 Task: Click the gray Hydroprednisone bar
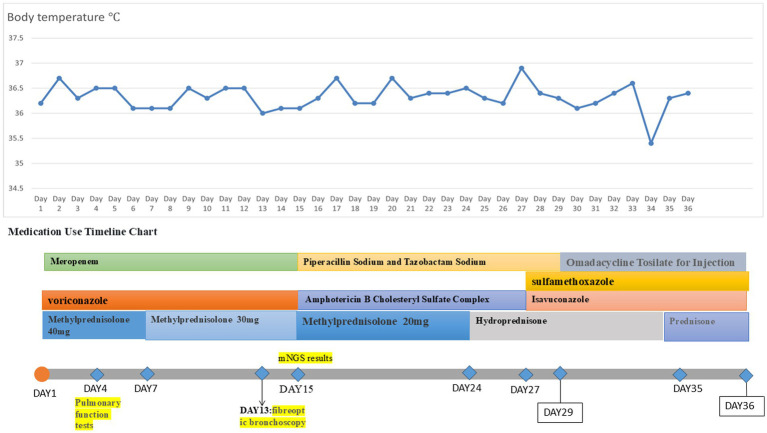pos(566,326)
